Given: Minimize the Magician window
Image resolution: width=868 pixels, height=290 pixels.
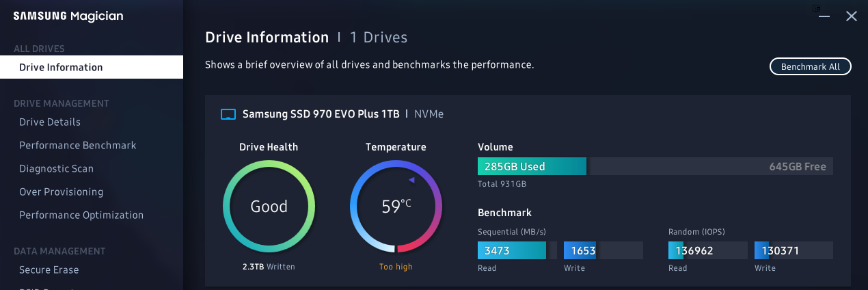Looking at the screenshot, I should (x=825, y=16).
